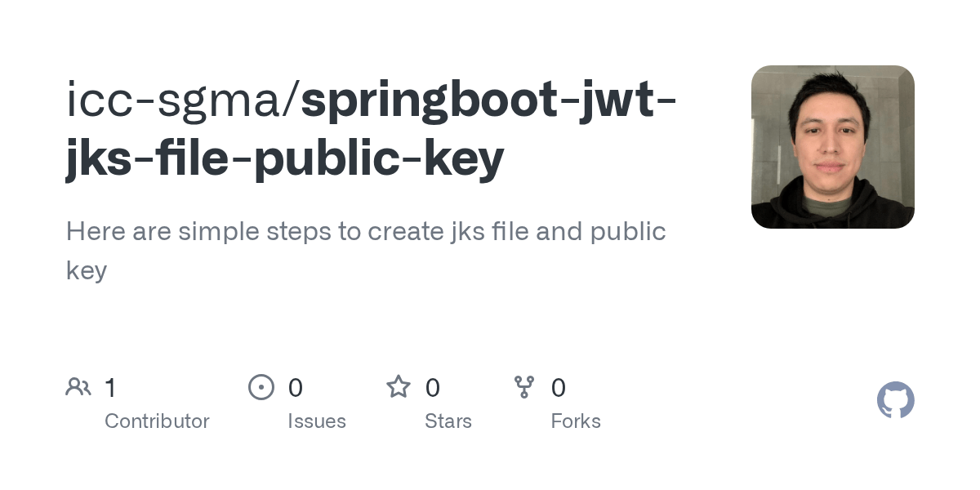Viewport: 980px width, 490px height.
Task: Click the Issues label text
Action: click(x=317, y=421)
